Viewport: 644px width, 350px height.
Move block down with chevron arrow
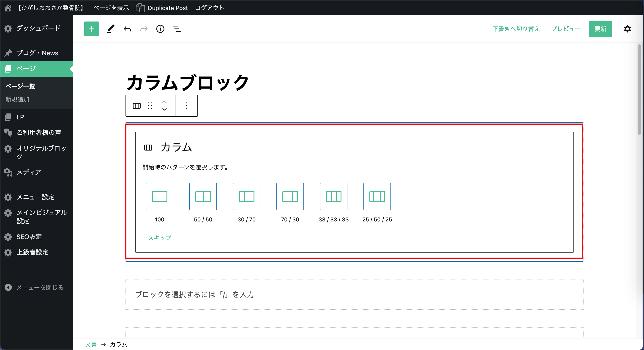click(164, 110)
